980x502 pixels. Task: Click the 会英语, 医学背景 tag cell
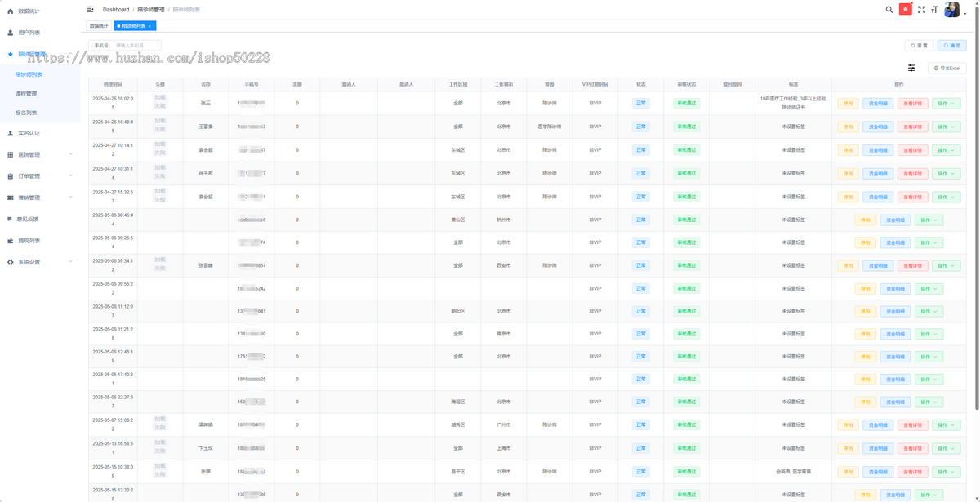click(793, 472)
